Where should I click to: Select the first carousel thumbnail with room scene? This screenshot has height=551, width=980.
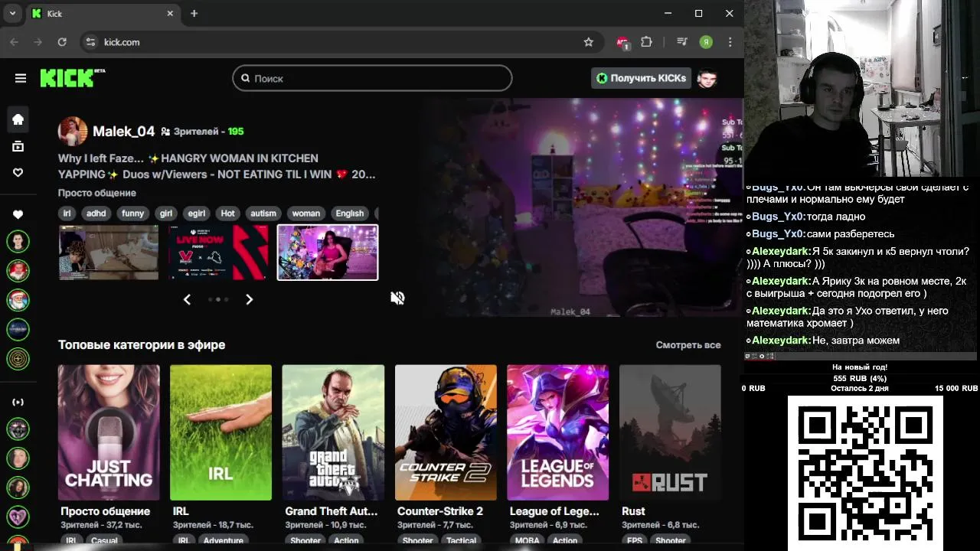(x=109, y=253)
